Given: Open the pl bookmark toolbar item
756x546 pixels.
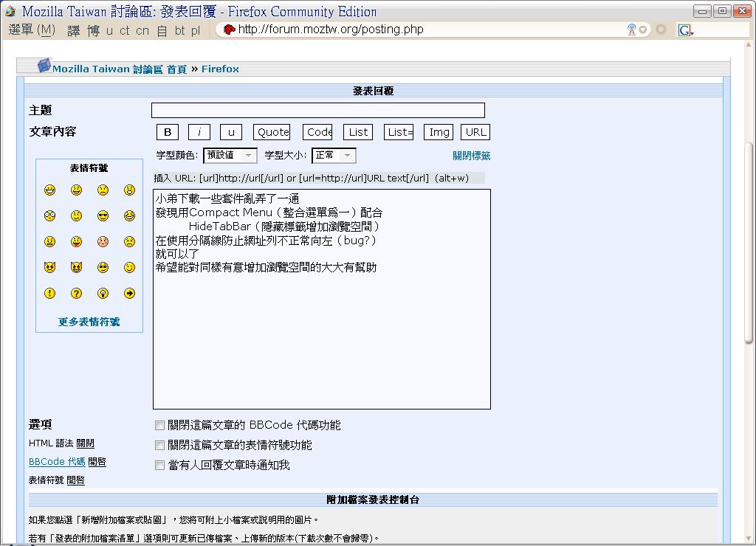Looking at the screenshot, I should coord(195,30).
